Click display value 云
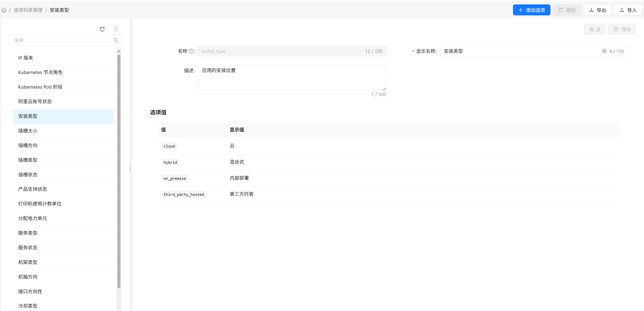Screen dimensions: 644x311 tap(232, 146)
